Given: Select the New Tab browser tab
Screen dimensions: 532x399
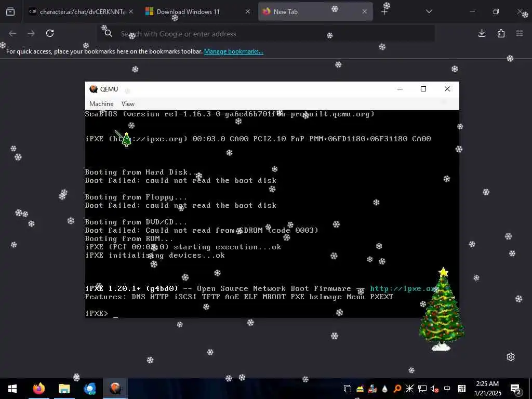Looking at the screenshot, I should coord(315,11).
